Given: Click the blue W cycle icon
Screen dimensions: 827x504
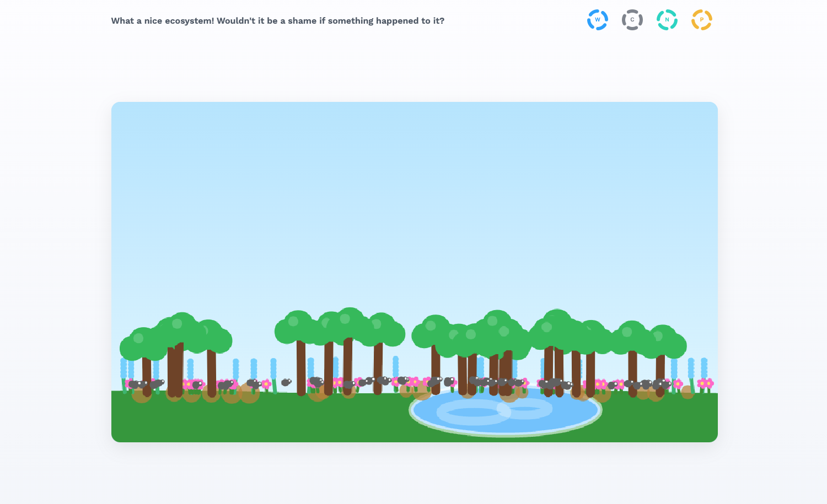Looking at the screenshot, I should tap(597, 20).
